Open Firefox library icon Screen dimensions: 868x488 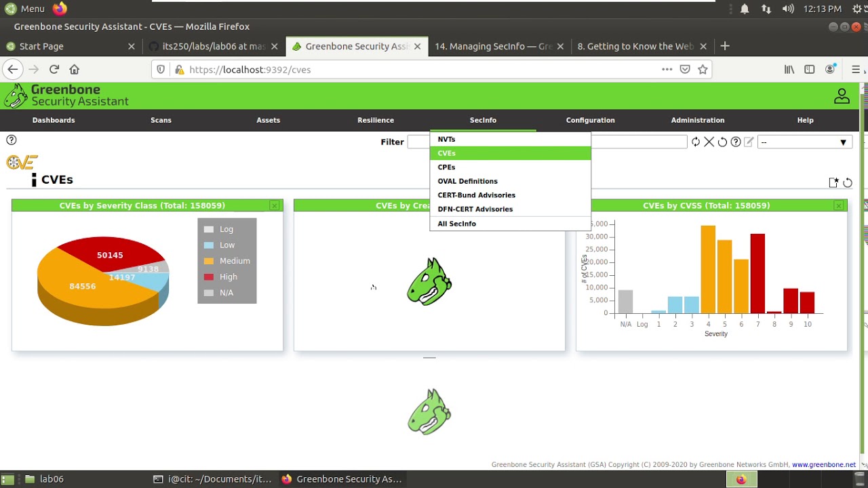tap(789, 69)
